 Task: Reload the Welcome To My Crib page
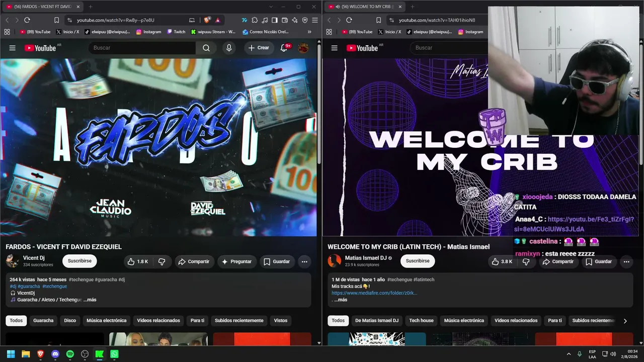point(349,20)
